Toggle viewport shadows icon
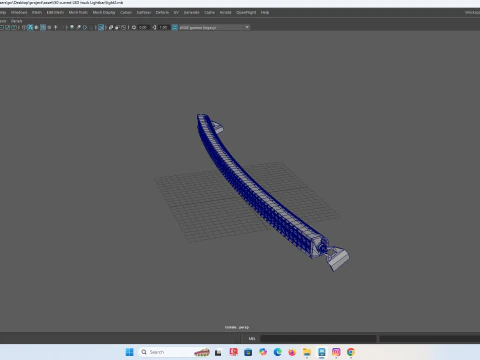The image size is (480, 360). coord(62,27)
